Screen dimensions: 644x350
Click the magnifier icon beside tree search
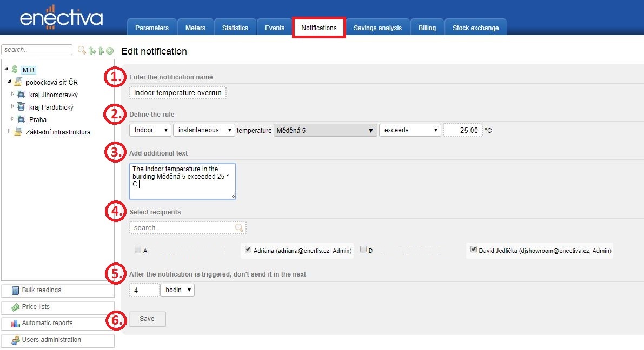click(x=82, y=50)
